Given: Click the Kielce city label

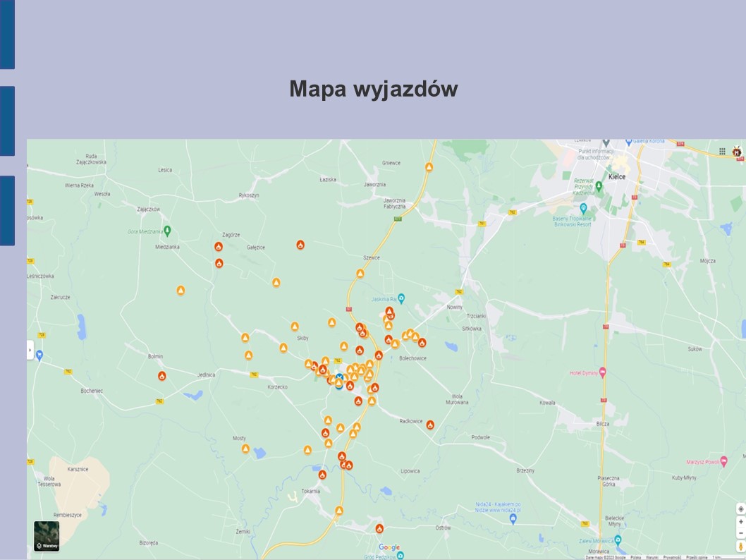Looking at the screenshot, I should (617, 177).
